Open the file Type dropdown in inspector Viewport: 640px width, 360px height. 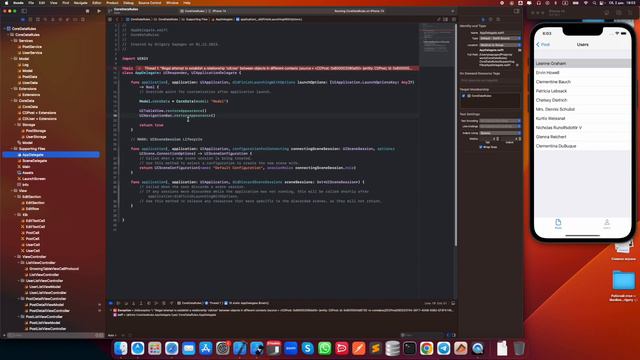click(x=500, y=38)
